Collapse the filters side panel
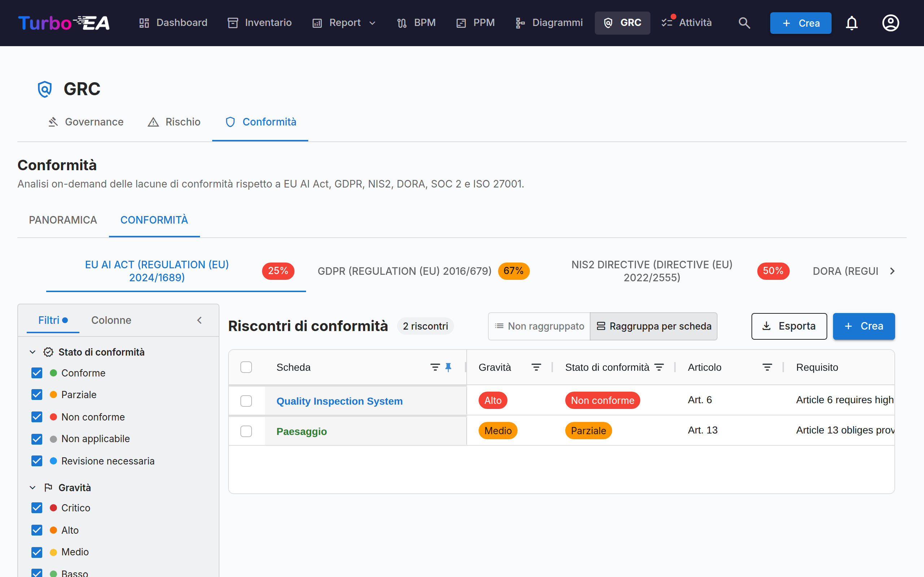 click(x=199, y=320)
